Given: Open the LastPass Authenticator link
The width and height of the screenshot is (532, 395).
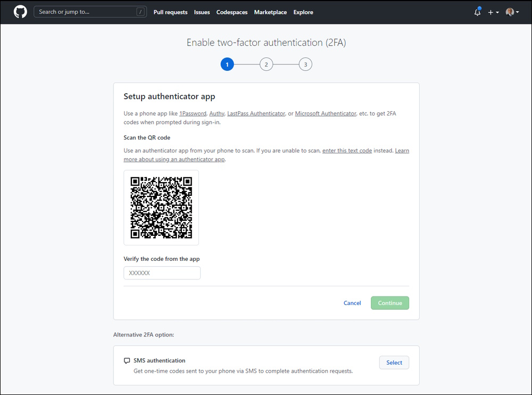Looking at the screenshot, I should tap(256, 113).
